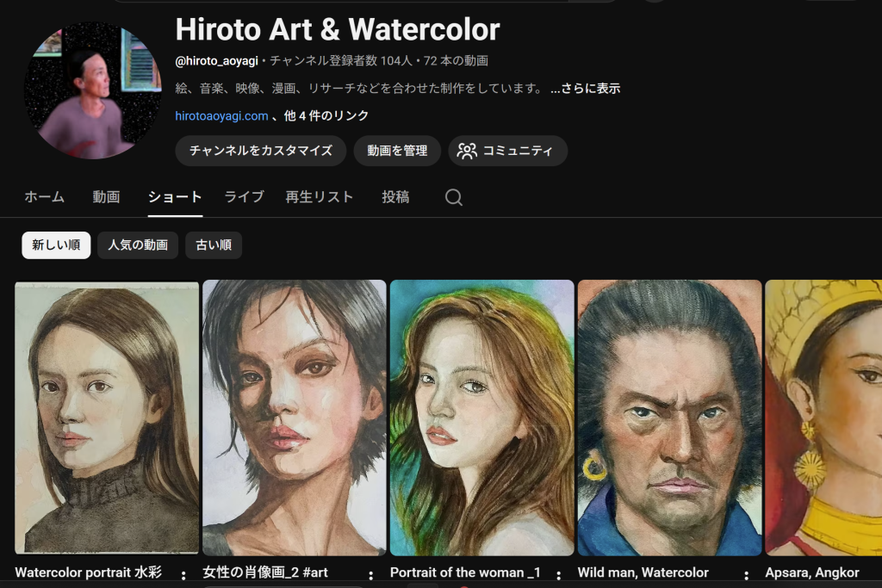Open options menu for Watercolor portrait 水彩 short
882x588 pixels.
pos(183,574)
